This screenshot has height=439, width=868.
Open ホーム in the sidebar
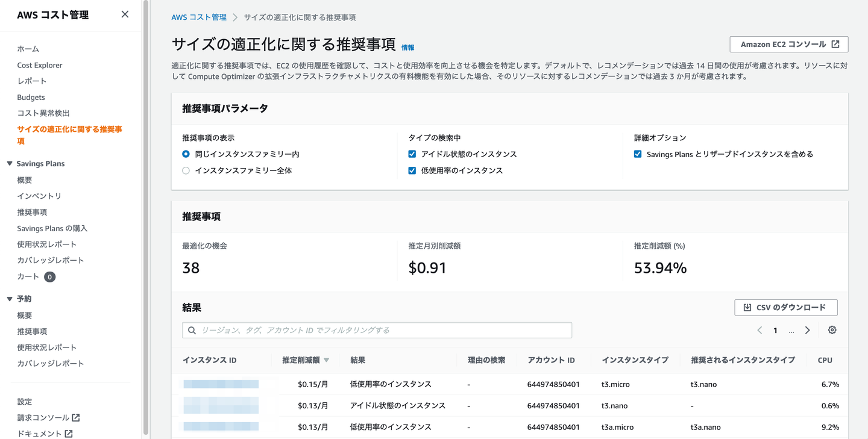click(x=28, y=49)
